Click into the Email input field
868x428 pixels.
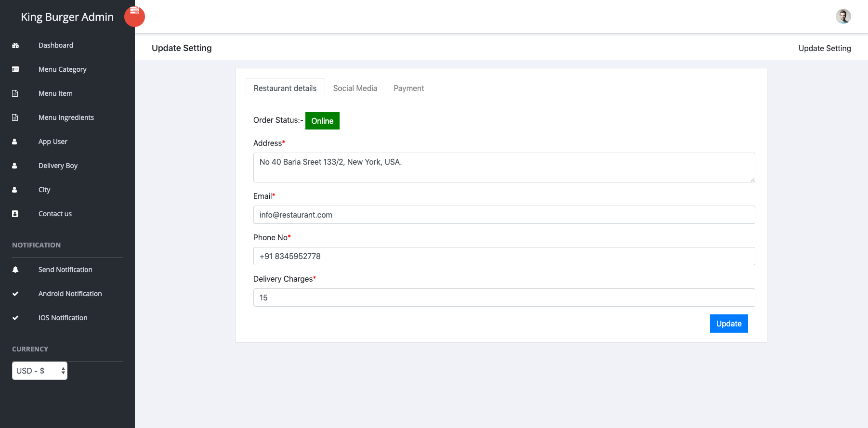point(504,215)
